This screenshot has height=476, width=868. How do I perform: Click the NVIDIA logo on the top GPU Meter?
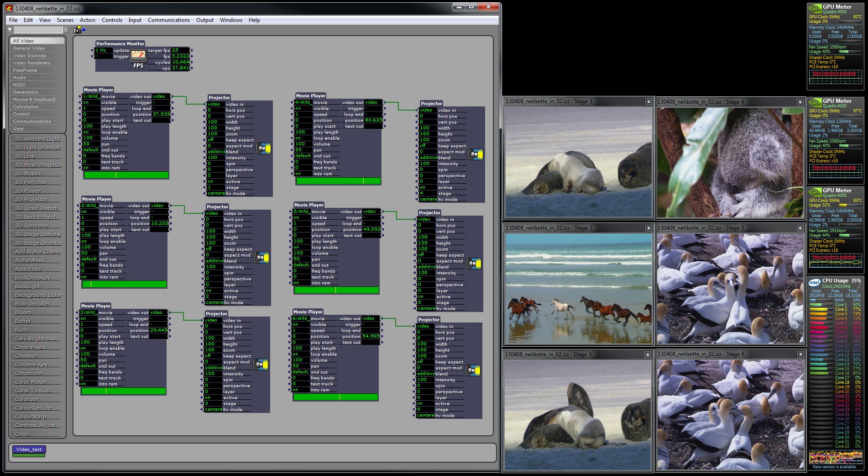pyautogui.click(x=815, y=8)
